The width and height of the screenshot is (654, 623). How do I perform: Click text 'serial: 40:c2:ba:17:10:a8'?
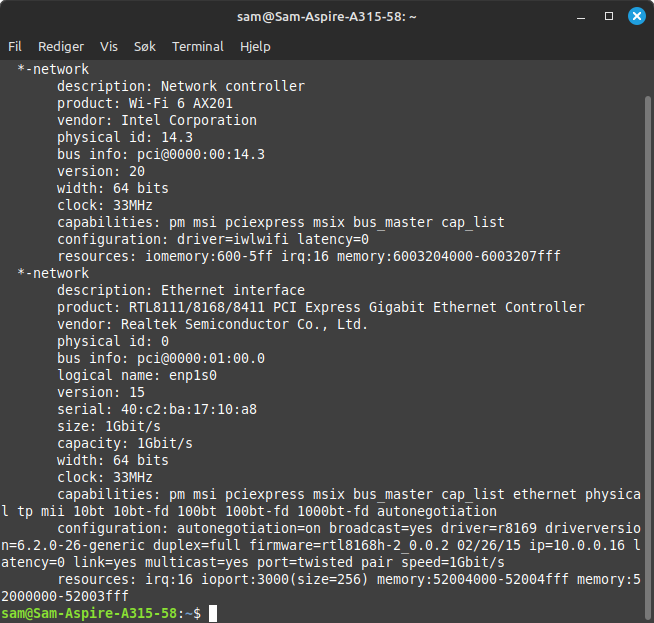coord(157,409)
